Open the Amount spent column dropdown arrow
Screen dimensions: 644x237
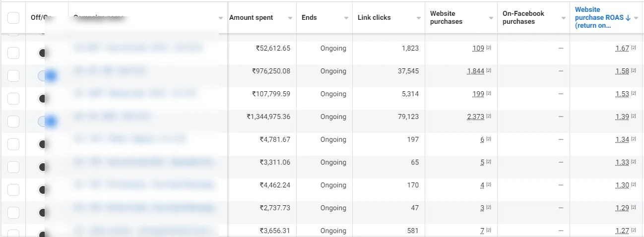pos(290,18)
